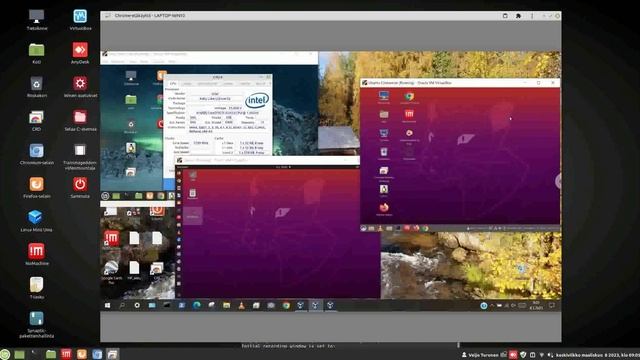
Task: Open the Koti home folder icon
Action: click(36, 50)
